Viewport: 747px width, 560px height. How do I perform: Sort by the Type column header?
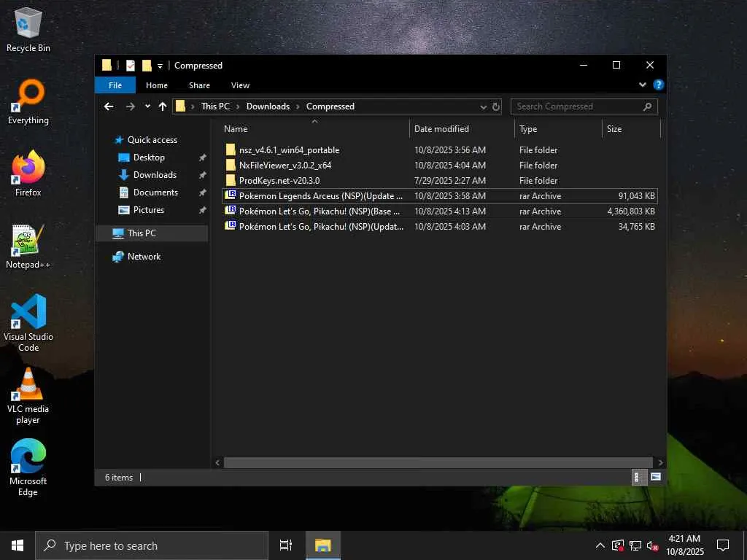[558, 129]
